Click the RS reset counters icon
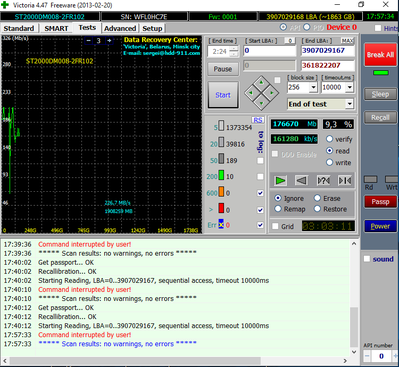 257,120
